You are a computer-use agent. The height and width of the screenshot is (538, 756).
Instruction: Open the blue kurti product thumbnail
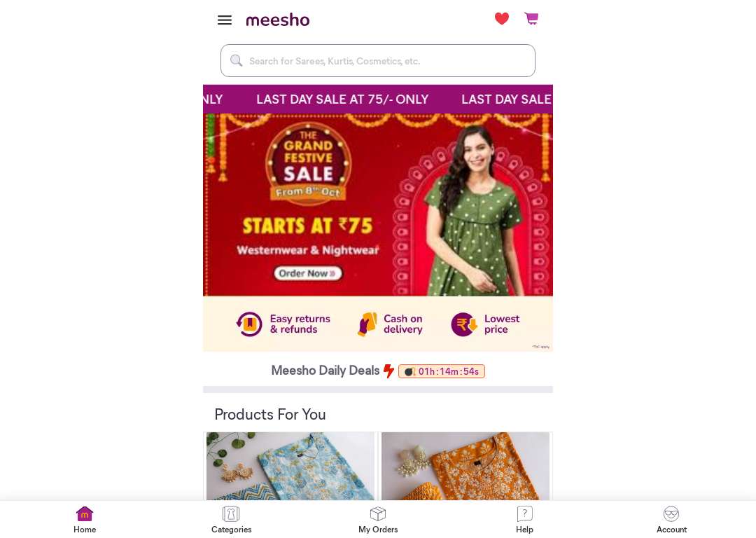coord(290,466)
